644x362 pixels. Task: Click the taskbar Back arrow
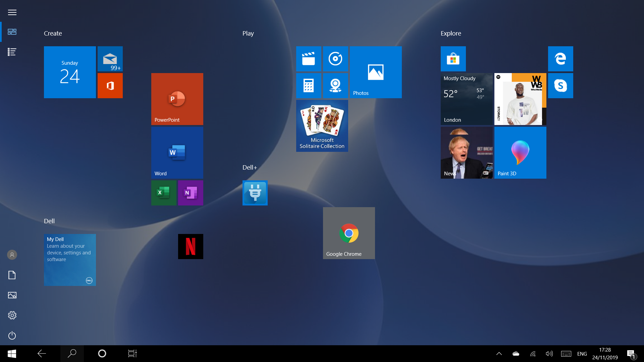[42, 354]
